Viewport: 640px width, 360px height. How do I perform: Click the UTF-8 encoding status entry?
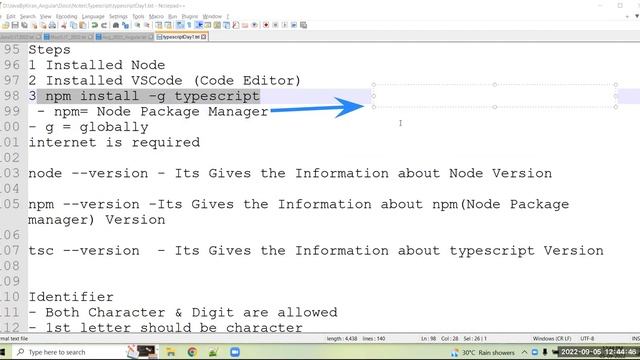pyautogui.click(x=587, y=338)
